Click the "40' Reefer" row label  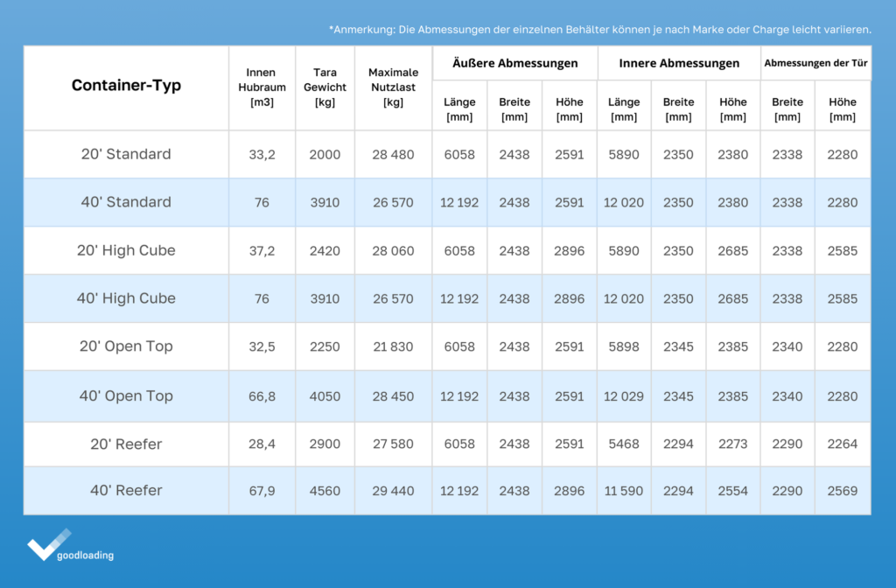click(x=126, y=490)
